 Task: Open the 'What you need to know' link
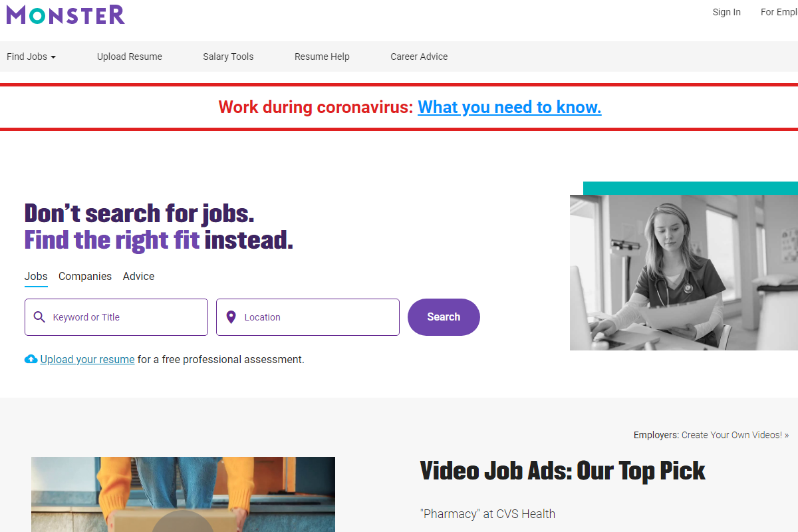[509, 107]
